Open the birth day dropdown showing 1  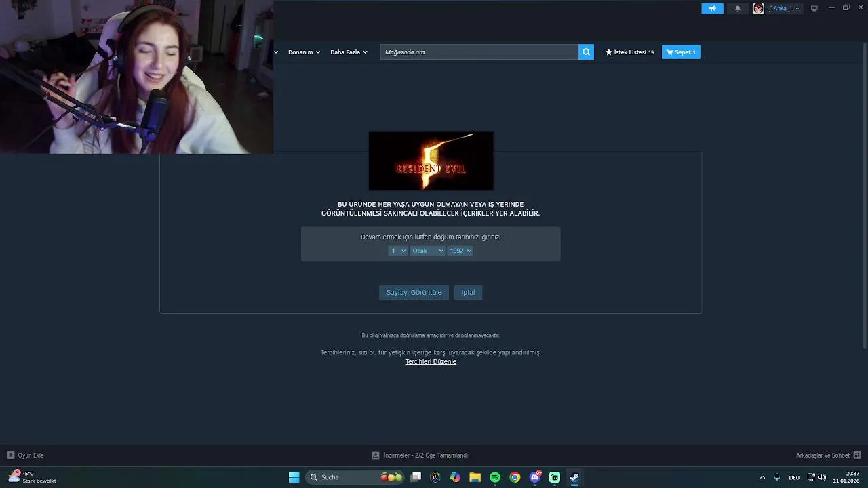[397, 251]
